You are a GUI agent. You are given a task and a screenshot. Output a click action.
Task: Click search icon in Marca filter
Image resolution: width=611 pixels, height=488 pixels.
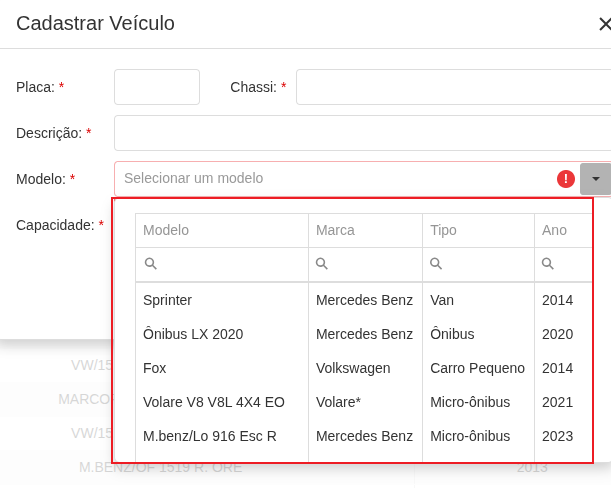pyautogui.click(x=322, y=264)
